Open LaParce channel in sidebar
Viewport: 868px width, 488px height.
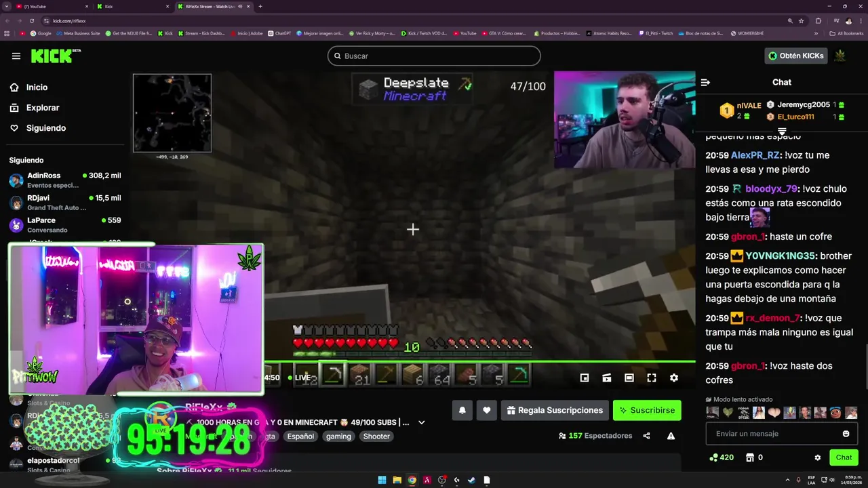coord(65,224)
